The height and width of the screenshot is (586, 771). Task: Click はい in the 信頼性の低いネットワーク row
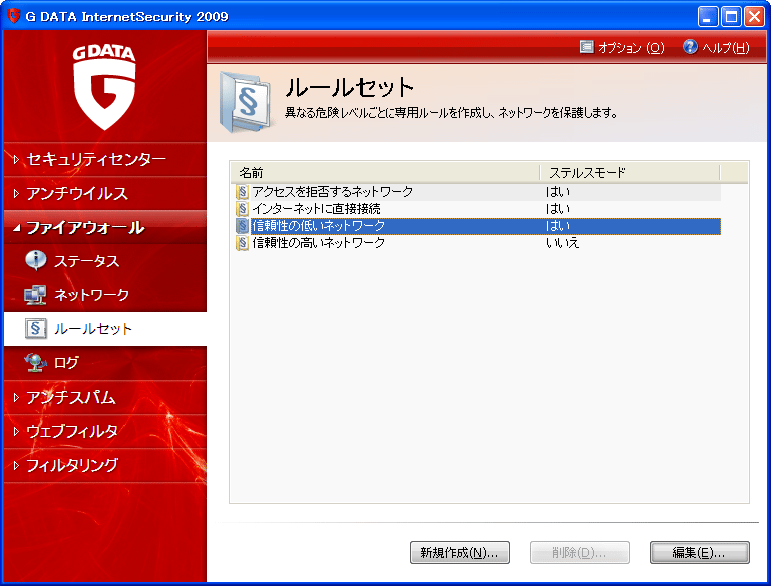point(558,226)
